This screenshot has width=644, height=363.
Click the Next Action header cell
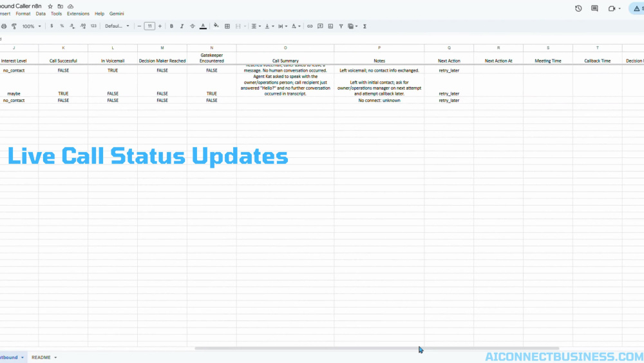449,58
